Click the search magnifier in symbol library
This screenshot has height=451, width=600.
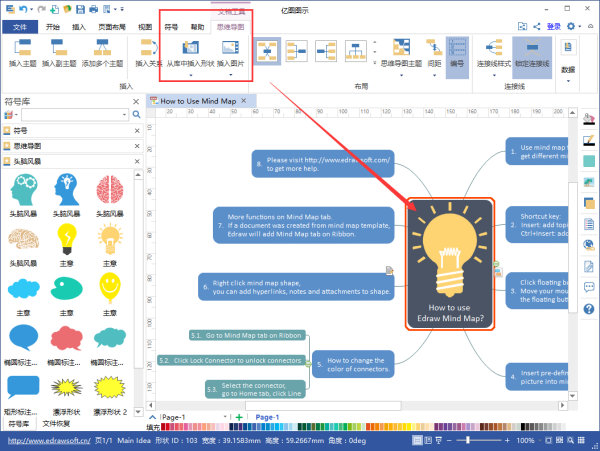pyautogui.click(x=138, y=115)
